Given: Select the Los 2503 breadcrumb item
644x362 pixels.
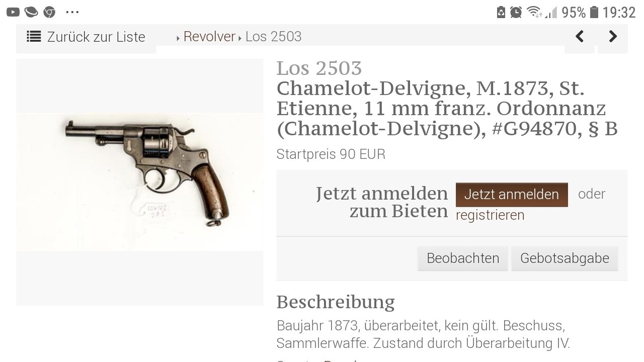Looking at the screenshot, I should [x=274, y=36].
